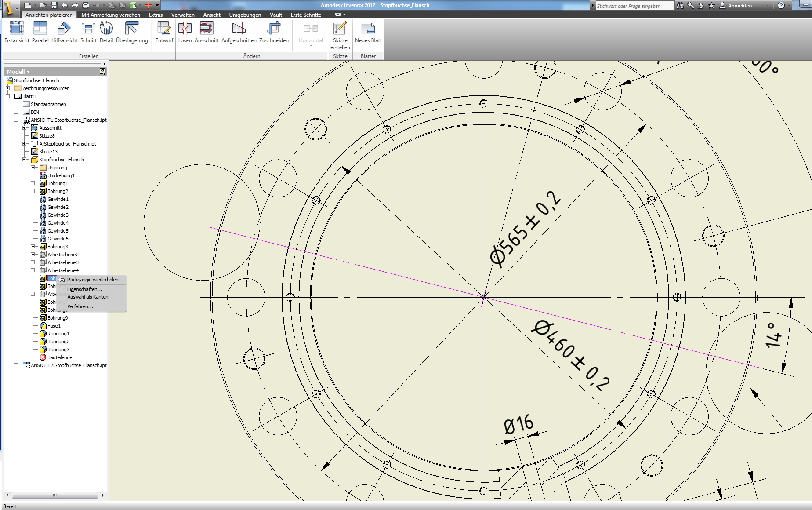Select the Lösen break tool

pyautogui.click(x=185, y=32)
